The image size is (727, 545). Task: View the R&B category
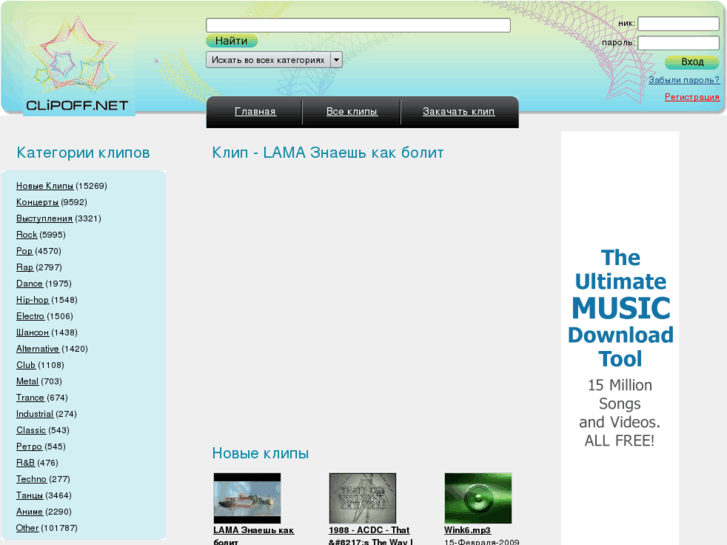[x=26, y=462]
